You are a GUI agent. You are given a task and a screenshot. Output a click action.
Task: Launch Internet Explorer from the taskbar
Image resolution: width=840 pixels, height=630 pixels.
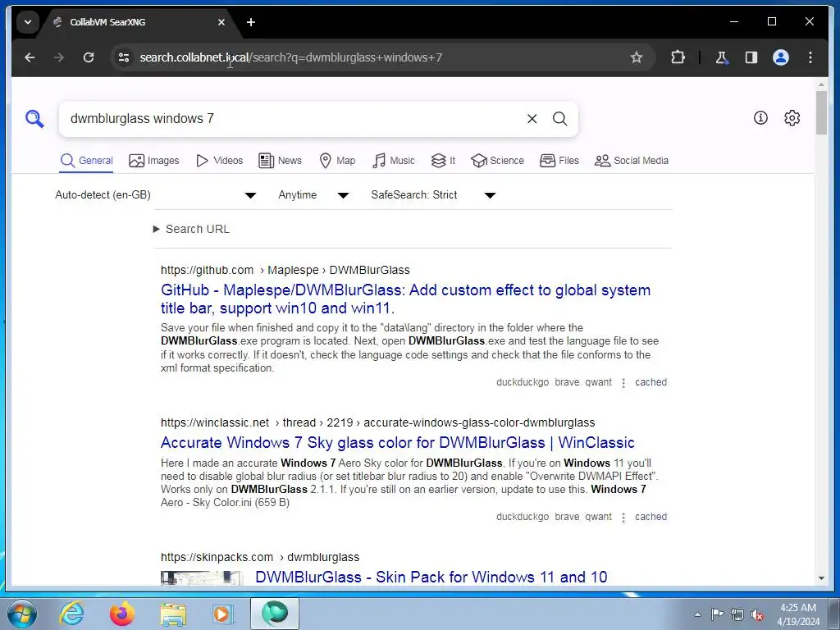tap(72, 614)
